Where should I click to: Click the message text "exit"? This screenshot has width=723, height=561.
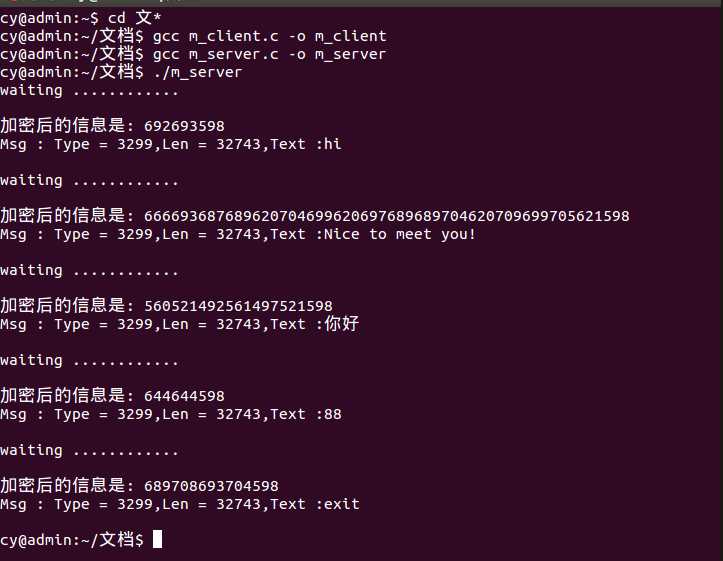coord(341,504)
